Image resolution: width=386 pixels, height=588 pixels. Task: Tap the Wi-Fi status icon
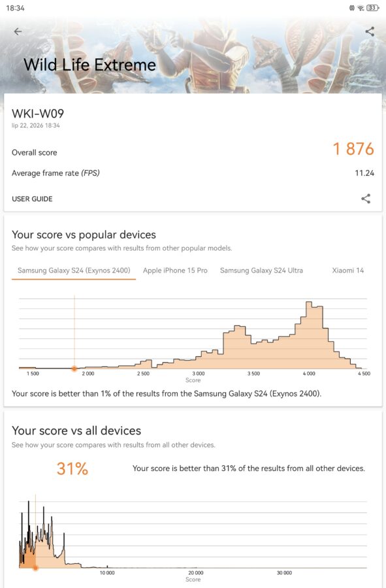tap(361, 8)
